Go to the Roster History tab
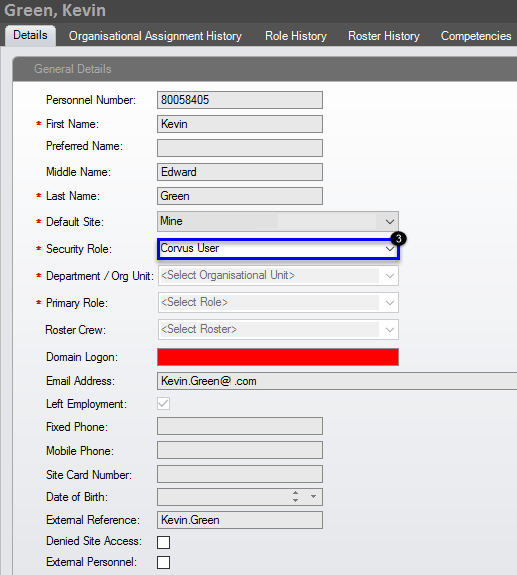517x575 pixels. [384, 36]
